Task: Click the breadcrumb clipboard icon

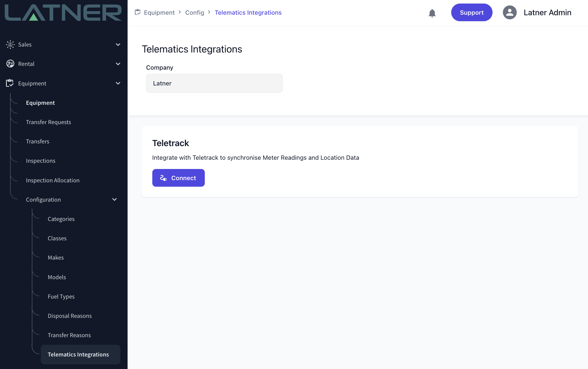Action: [138, 12]
